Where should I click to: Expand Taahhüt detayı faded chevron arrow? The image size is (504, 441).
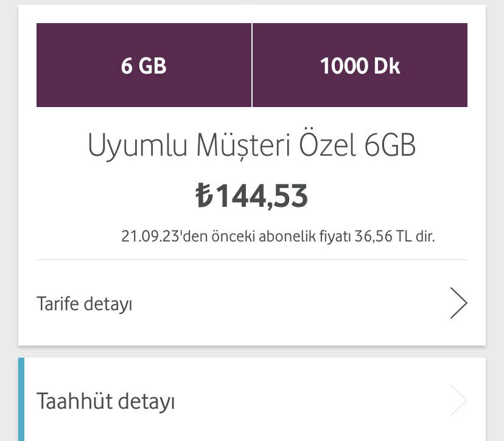[x=458, y=401]
